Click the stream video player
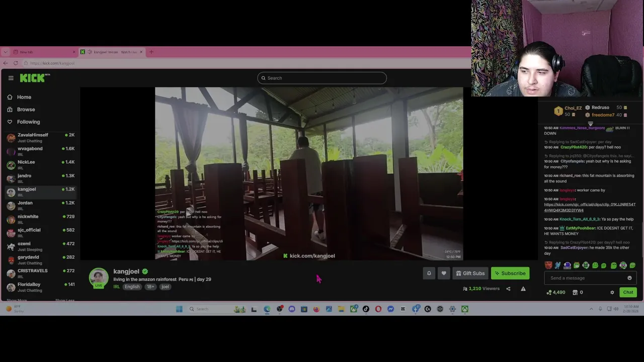The image size is (644, 362). tap(309, 174)
